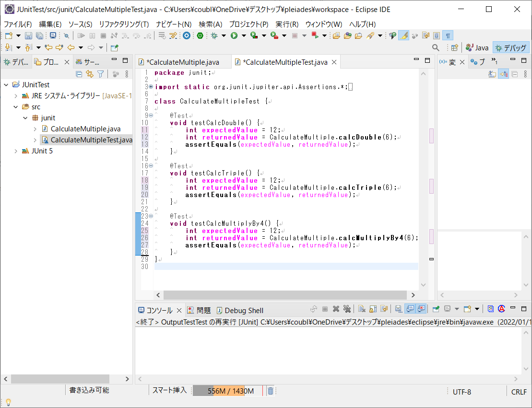The height and width of the screenshot is (408, 532).
Task: Click the Clear Console icon
Action: (362, 309)
